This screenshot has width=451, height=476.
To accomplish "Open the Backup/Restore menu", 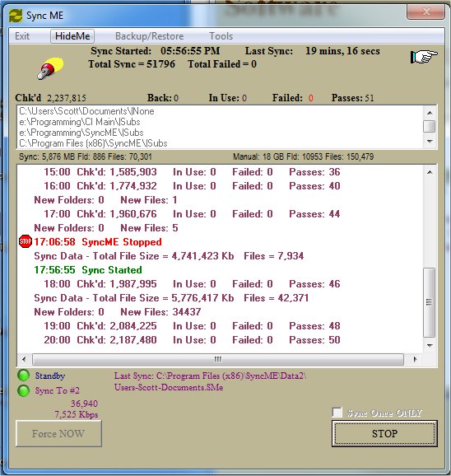I will pos(150,36).
